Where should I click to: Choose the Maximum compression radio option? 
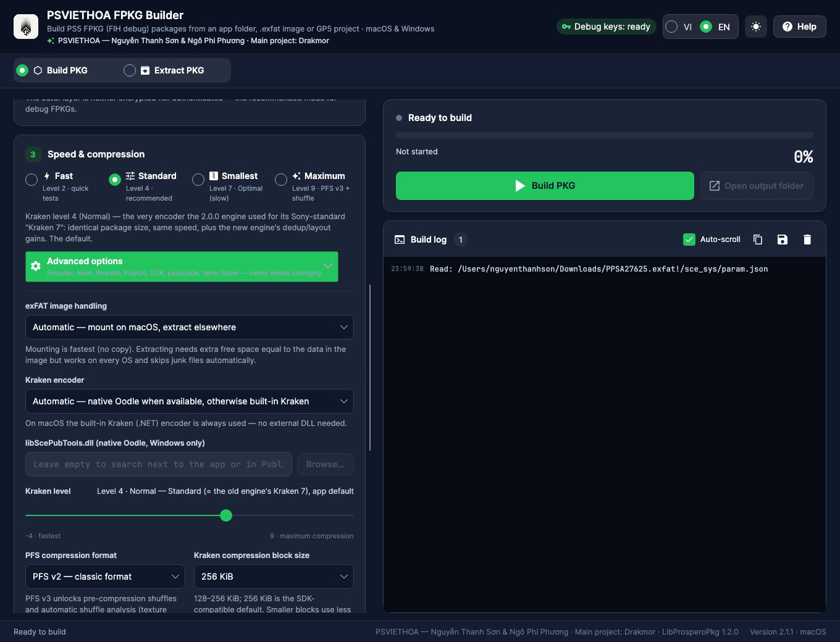coord(281,180)
